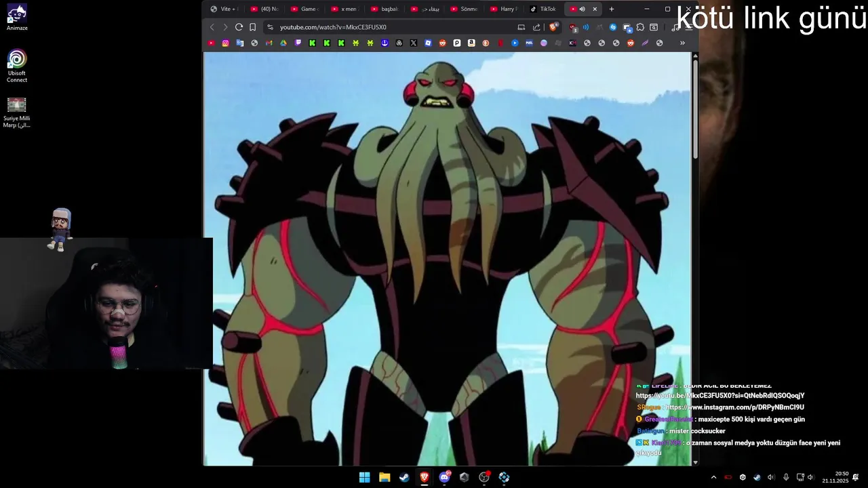Open the Instagram bookmark
This screenshot has width=868, height=488.
point(226,43)
